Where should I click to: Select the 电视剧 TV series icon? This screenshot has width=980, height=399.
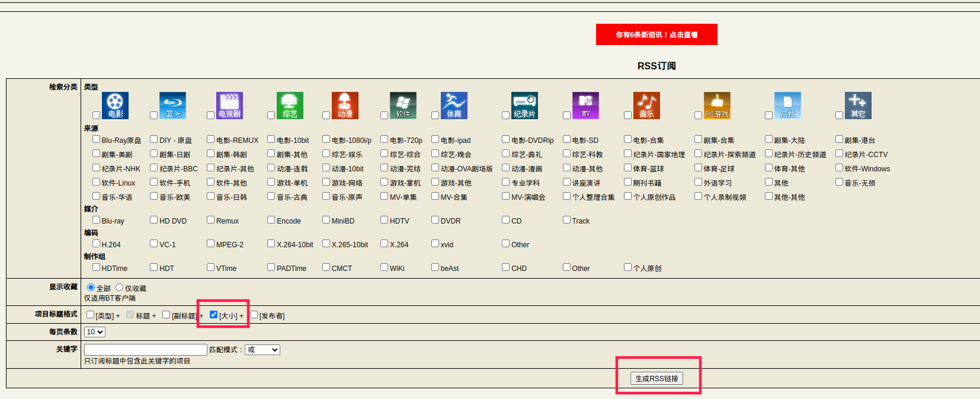pos(229,106)
